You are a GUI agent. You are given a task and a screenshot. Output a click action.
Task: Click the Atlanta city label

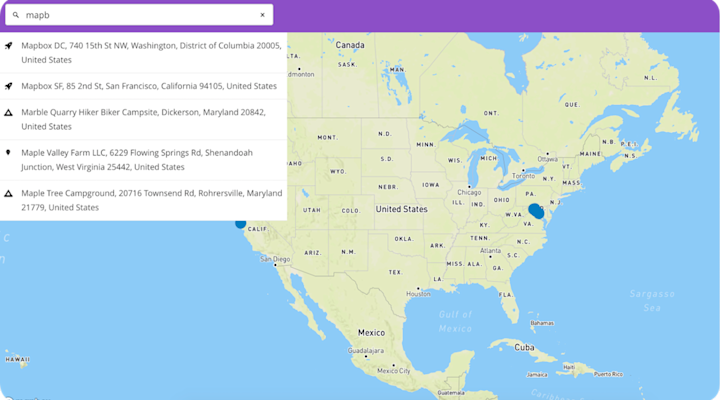pyautogui.click(x=490, y=251)
